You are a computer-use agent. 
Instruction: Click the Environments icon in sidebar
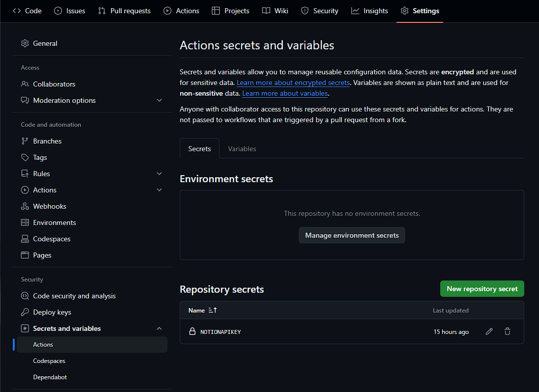point(25,222)
